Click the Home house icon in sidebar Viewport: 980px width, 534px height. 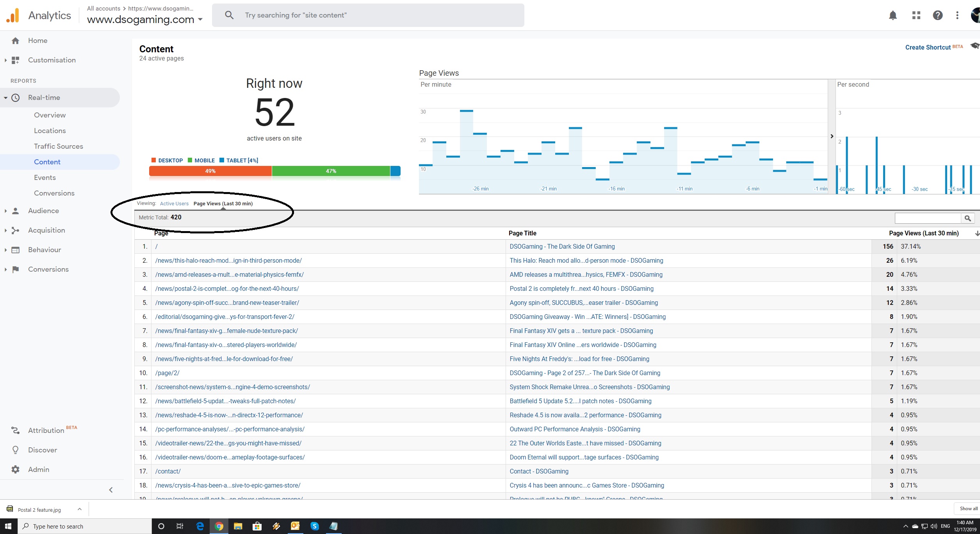16,41
